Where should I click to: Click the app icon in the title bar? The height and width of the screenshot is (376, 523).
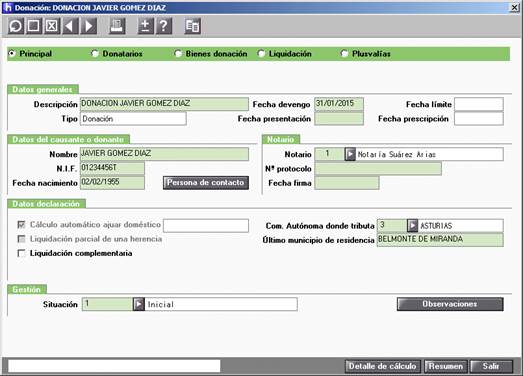[x=7, y=7]
